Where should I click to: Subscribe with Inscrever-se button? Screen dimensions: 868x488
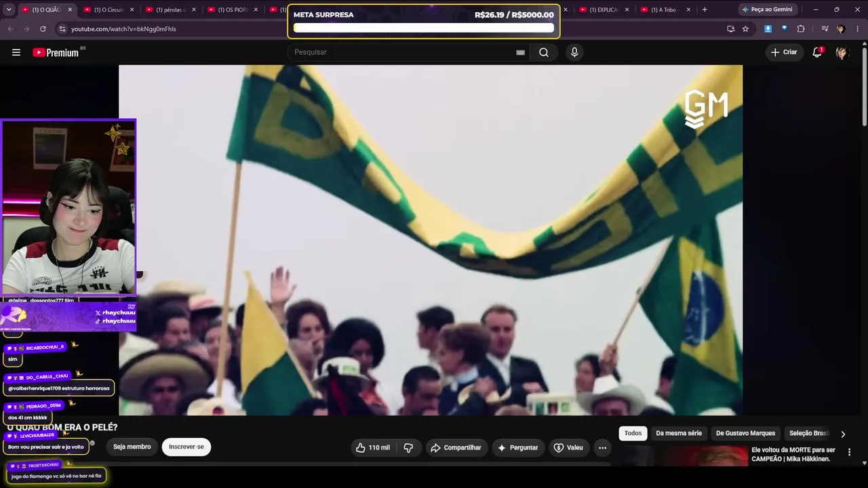pos(186,447)
